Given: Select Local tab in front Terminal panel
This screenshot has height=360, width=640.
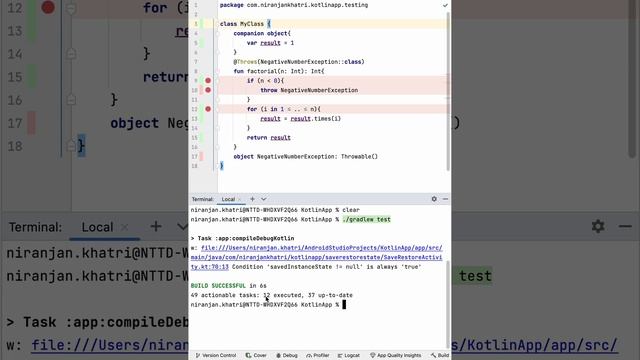Looking at the screenshot, I should (228, 199).
